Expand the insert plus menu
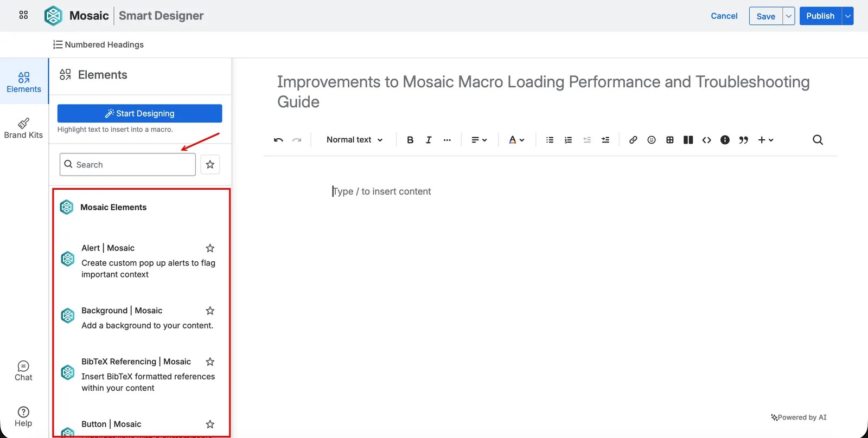 coord(765,140)
